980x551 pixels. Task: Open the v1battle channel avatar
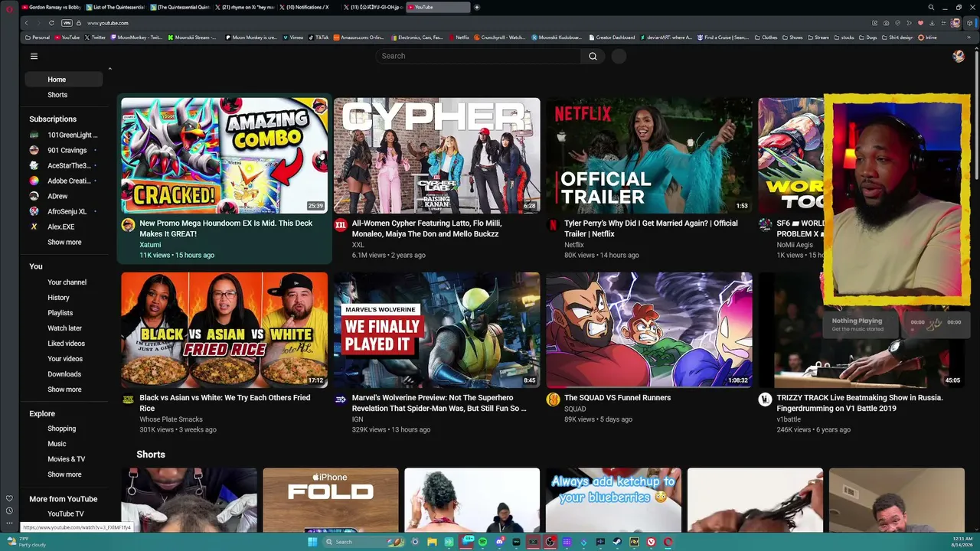765,399
